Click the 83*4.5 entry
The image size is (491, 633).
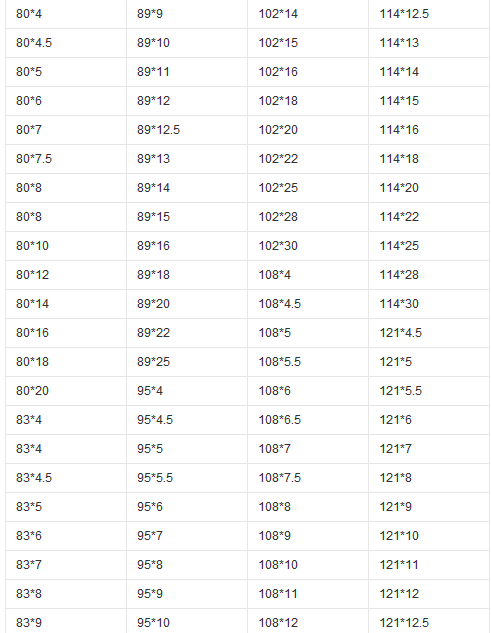click(66, 478)
